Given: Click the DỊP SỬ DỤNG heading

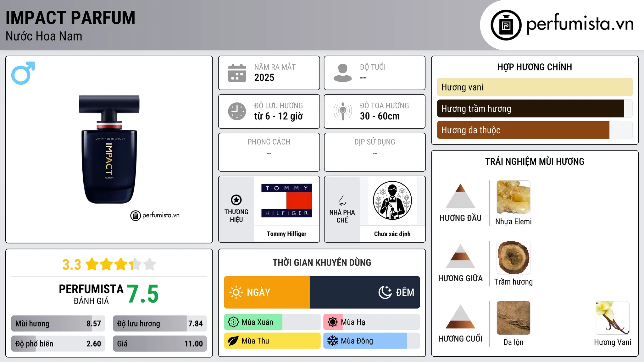Looking at the screenshot, I should (375, 142).
